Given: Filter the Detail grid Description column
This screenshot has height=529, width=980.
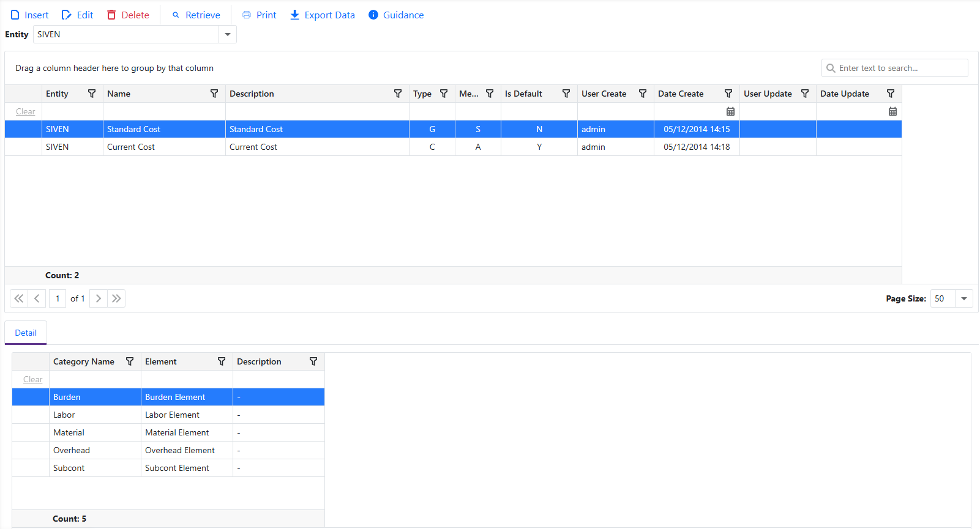Looking at the screenshot, I should click(x=313, y=361).
